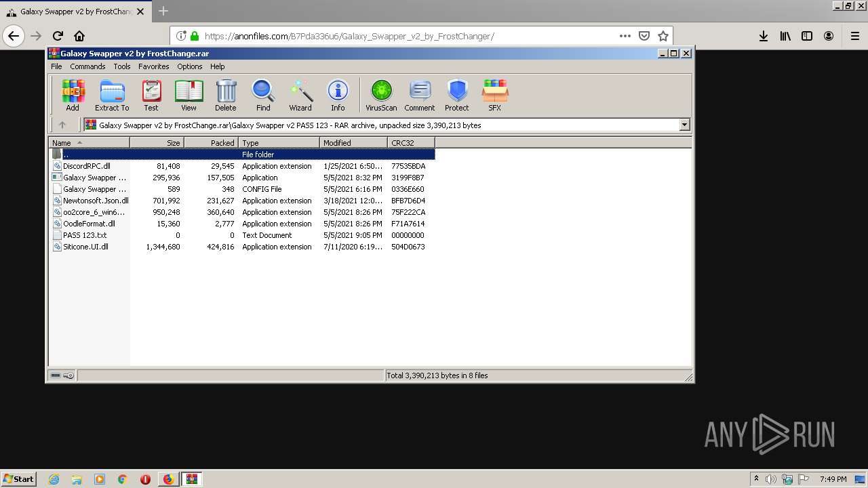Sort by Packed column header
Screen dimensions: 868x488
[211, 142]
